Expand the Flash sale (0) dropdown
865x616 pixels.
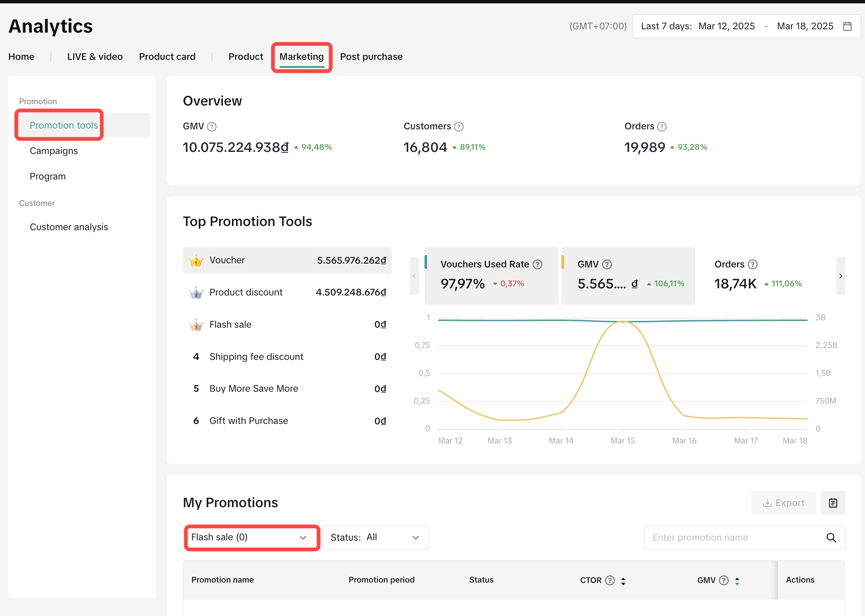point(252,537)
